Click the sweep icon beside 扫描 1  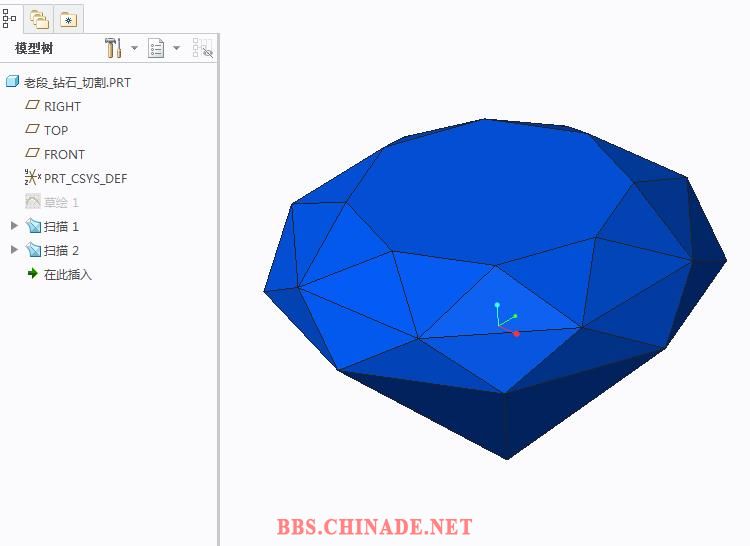[33, 225]
